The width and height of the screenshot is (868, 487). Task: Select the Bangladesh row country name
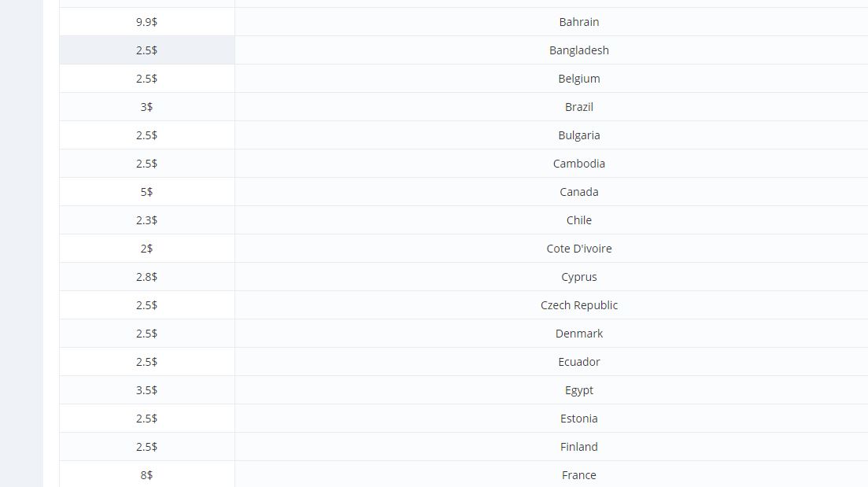(578, 50)
